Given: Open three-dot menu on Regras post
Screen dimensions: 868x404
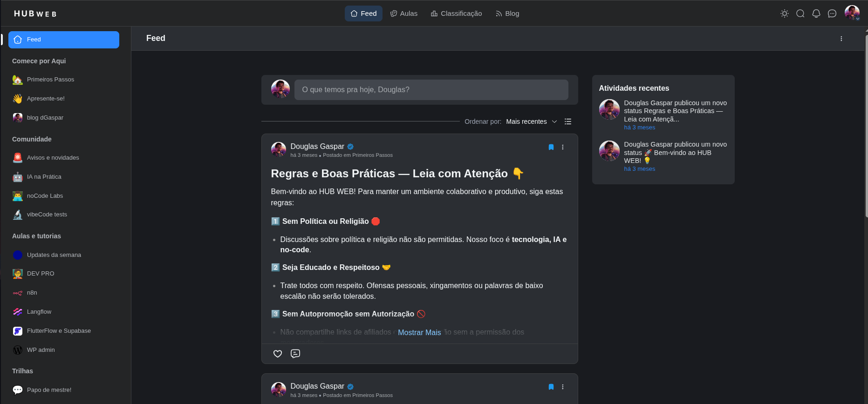Looking at the screenshot, I should (563, 147).
